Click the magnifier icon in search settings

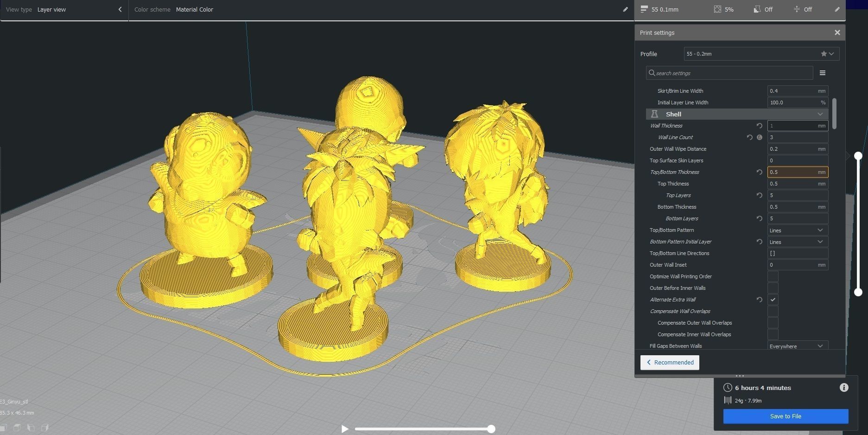(x=652, y=73)
